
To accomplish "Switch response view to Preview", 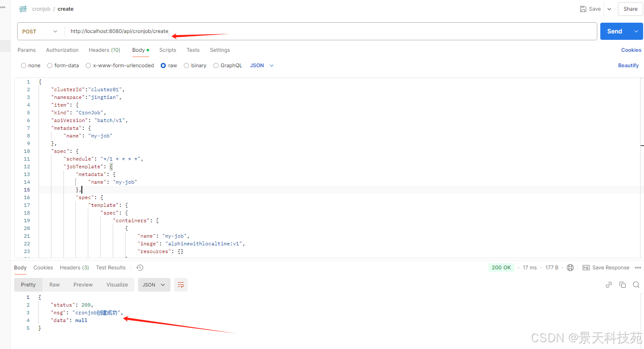I will click(x=83, y=285).
